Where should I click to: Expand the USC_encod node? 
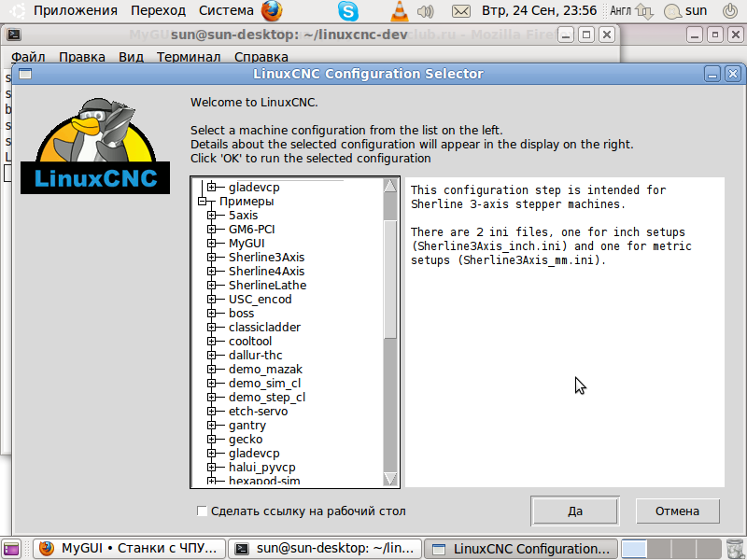212,299
